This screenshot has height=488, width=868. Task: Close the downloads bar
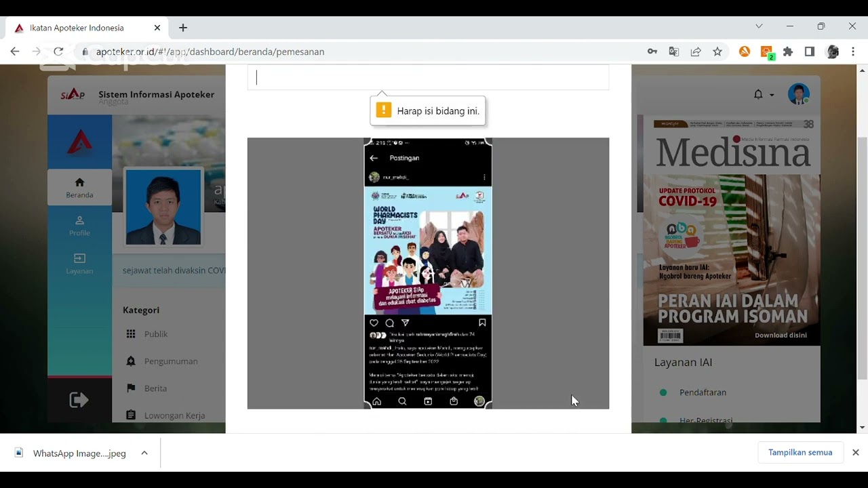856,452
